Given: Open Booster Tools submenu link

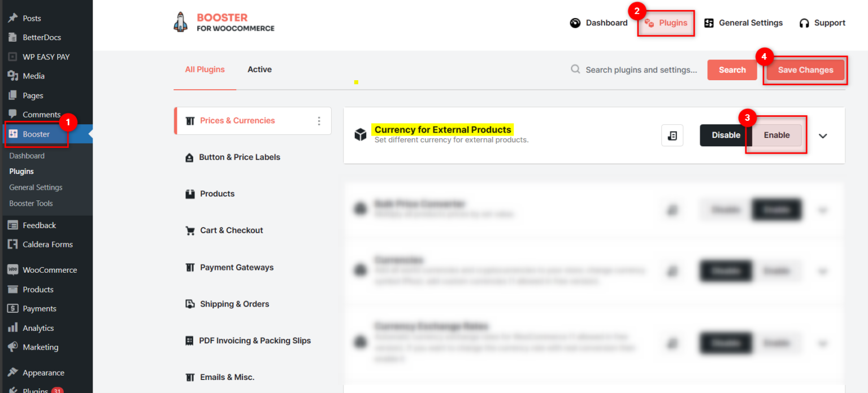Looking at the screenshot, I should (31, 203).
